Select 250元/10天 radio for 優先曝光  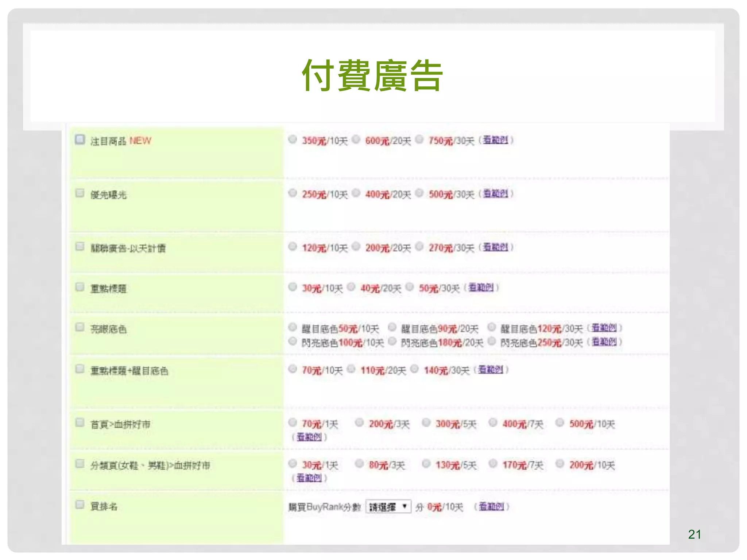pyautogui.click(x=293, y=193)
